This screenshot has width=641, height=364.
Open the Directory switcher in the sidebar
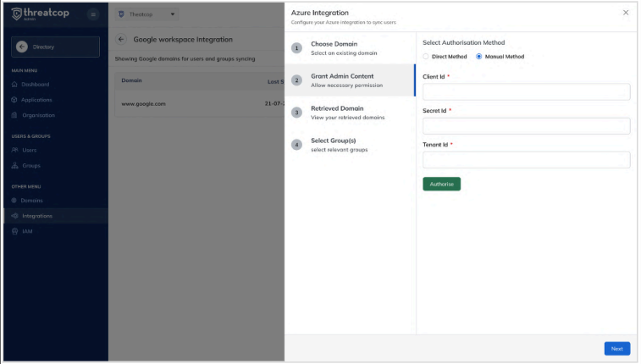[55, 47]
